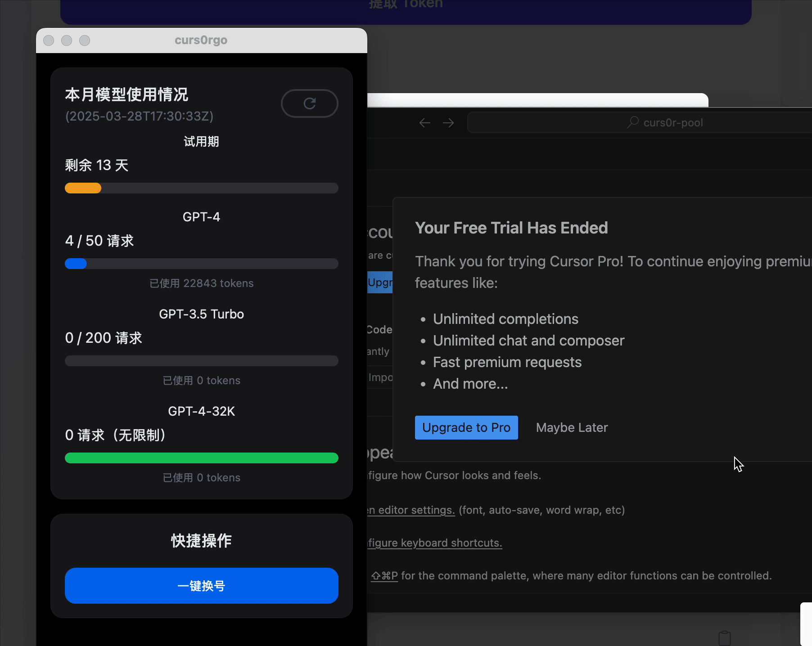Click the 试用期 label
This screenshot has width=812, height=646.
(x=201, y=142)
